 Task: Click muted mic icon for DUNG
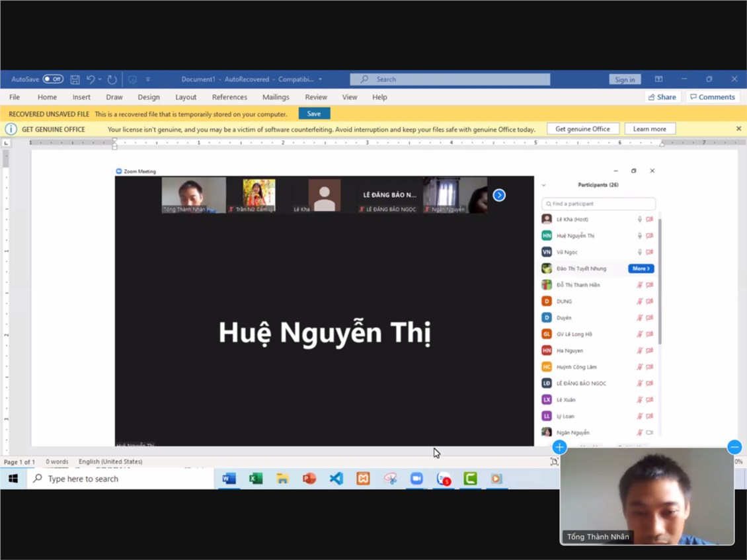640,301
